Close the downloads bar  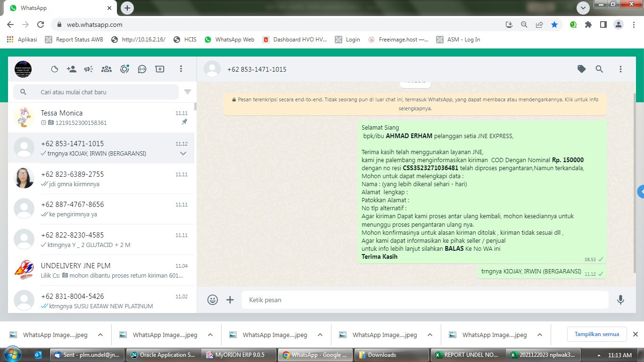(x=635, y=334)
